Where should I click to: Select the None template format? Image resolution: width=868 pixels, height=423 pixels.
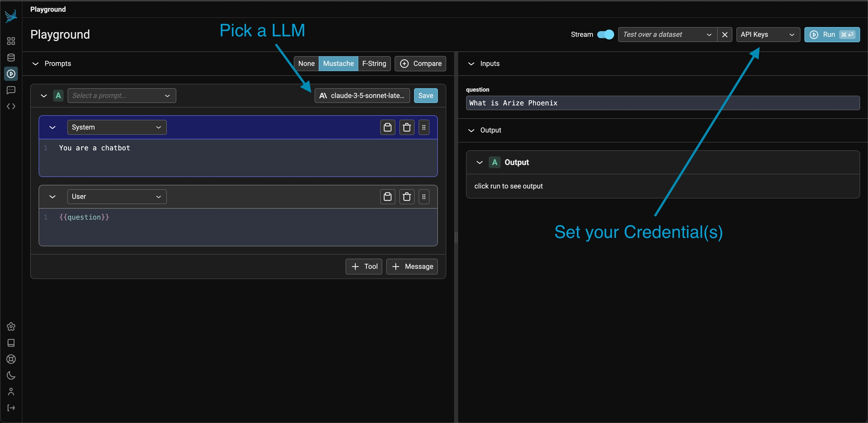[306, 64]
